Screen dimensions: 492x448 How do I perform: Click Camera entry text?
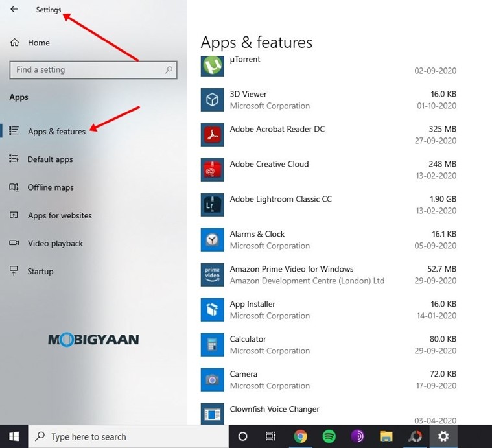coord(244,374)
